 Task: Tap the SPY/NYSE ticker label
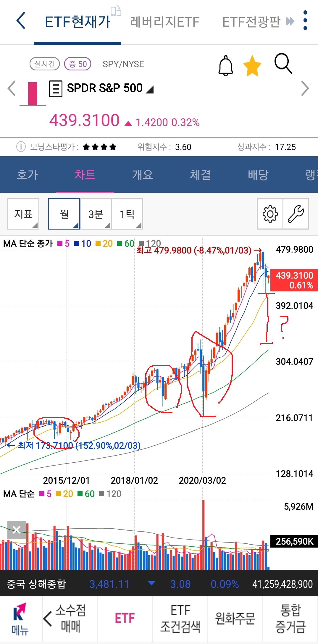(123, 64)
